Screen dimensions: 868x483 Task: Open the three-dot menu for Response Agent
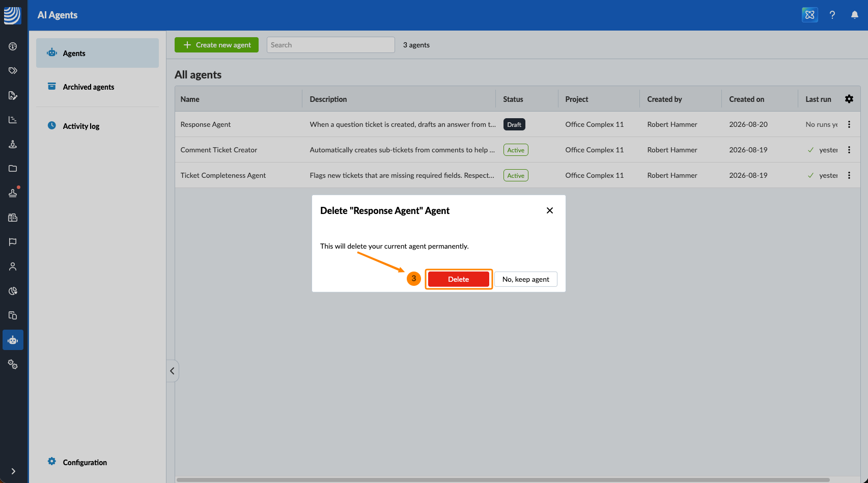[849, 124]
